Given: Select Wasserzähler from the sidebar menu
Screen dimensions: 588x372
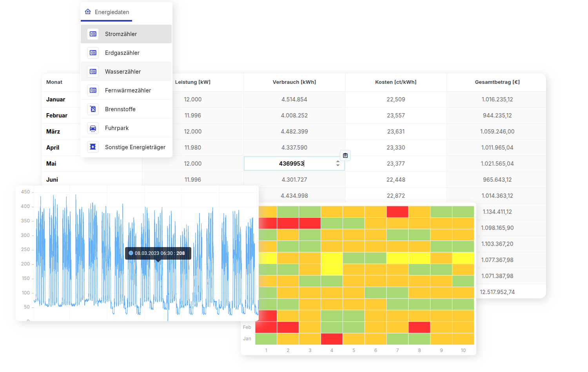Looking at the screenshot, I should point(123,71).
